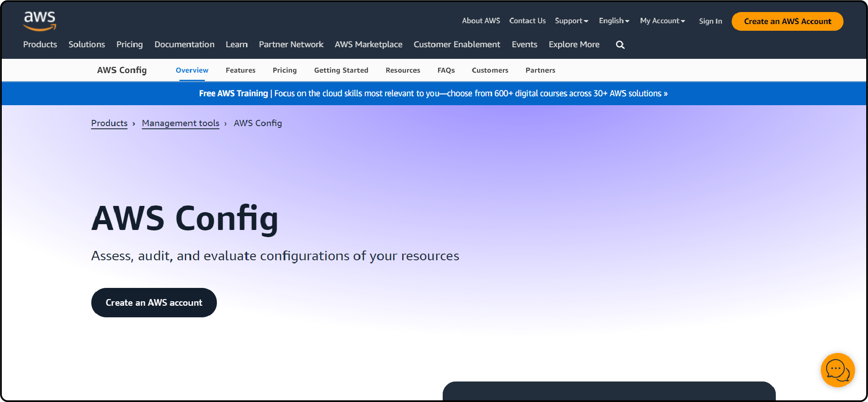
Task: Click the AWS Config page heading
Action: 185,219
